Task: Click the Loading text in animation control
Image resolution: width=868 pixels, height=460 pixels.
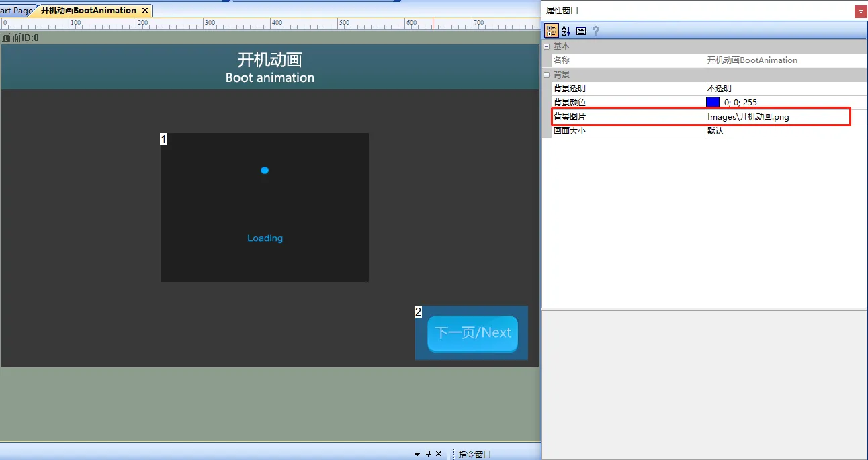Action: coord(265,238)
